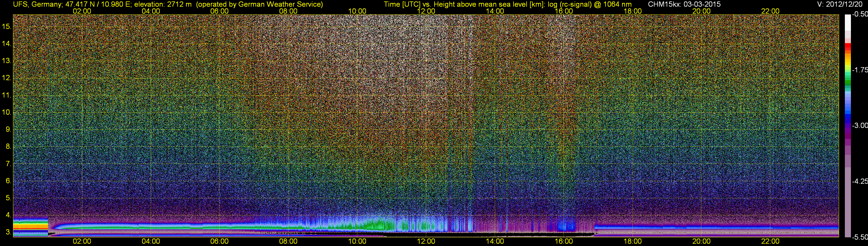Select the "08:00" label on the top time axis
Screen dimensions: 868x246
(288, 11)
